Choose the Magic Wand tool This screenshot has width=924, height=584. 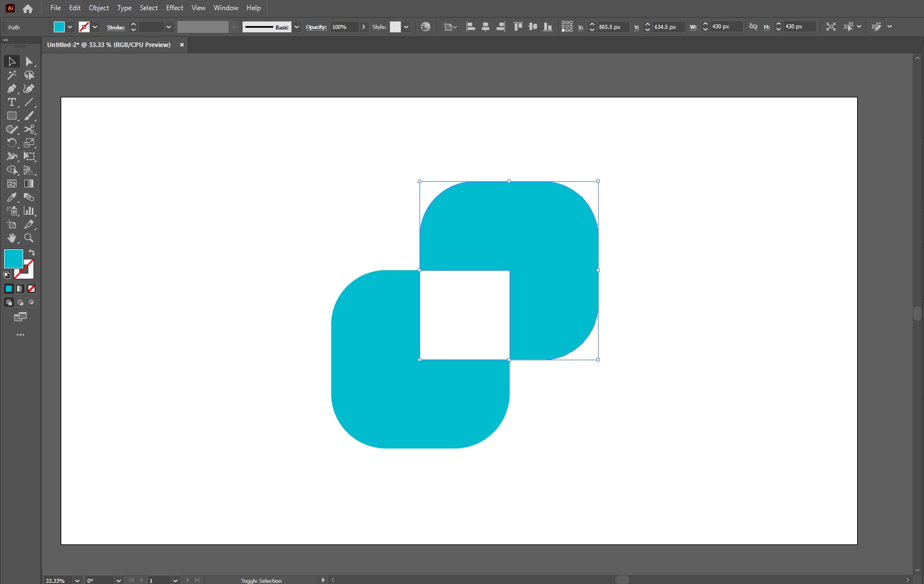point(11,75)
